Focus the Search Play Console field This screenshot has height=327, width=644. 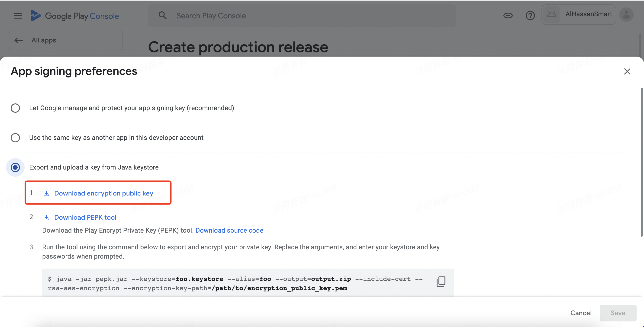[302, 16]
